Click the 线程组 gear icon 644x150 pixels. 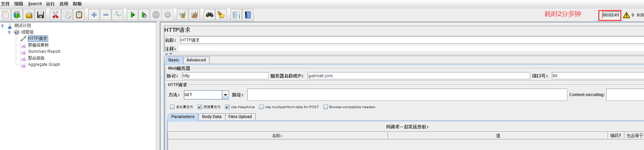click(16, 32)
